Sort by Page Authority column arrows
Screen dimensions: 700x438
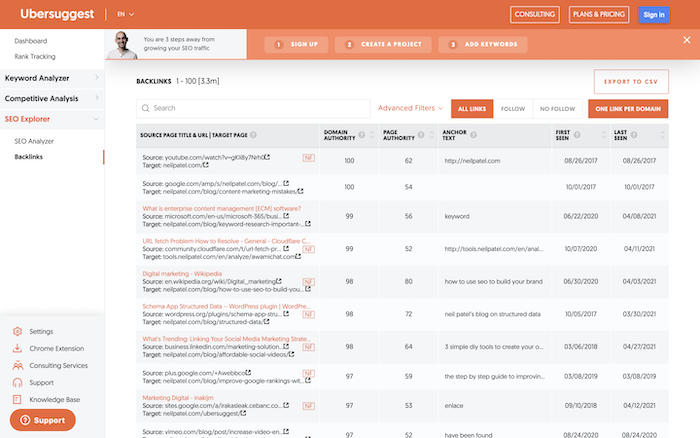pyautogui.click(x=432, y=135)
